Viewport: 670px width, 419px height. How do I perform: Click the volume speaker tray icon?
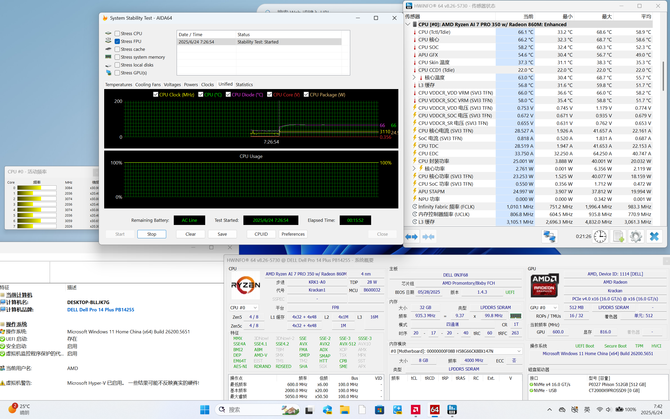[x=608, y=410]
